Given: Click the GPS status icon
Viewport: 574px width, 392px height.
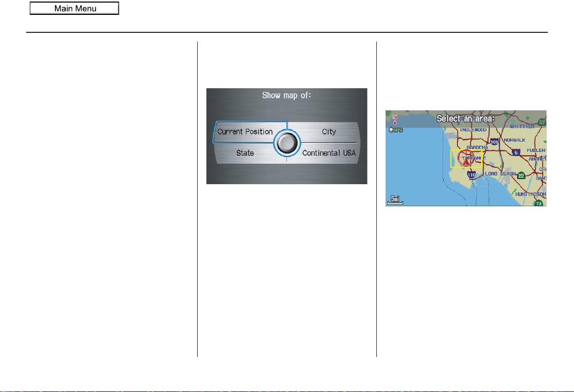Looking at the screenshot, I should (396, 130).
